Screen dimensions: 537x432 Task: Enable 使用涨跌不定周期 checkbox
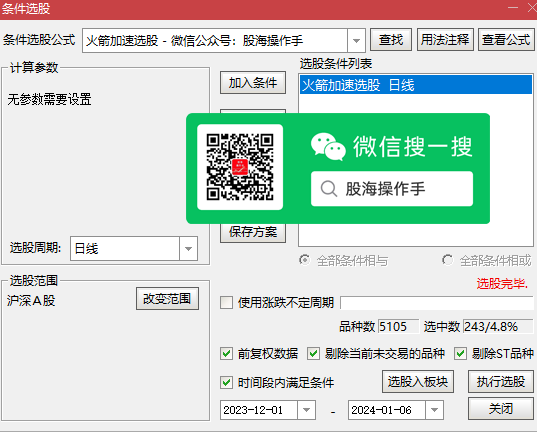coord(226,303)
